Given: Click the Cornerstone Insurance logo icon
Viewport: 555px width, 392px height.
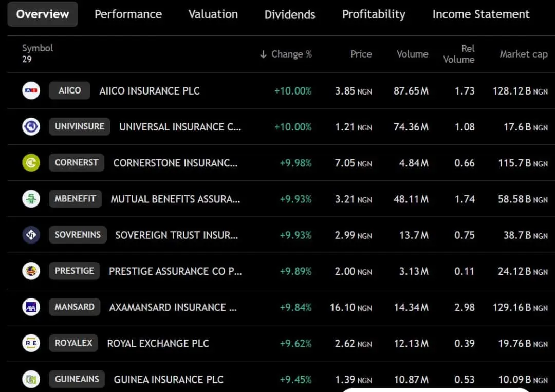Looking at the screenshot, I should 31,163.
